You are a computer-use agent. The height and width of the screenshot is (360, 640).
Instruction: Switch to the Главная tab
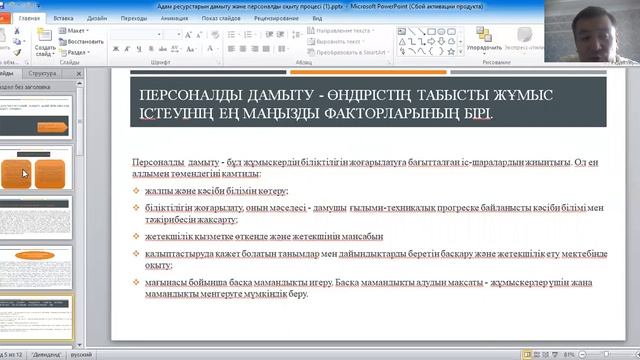coord(29,18)
